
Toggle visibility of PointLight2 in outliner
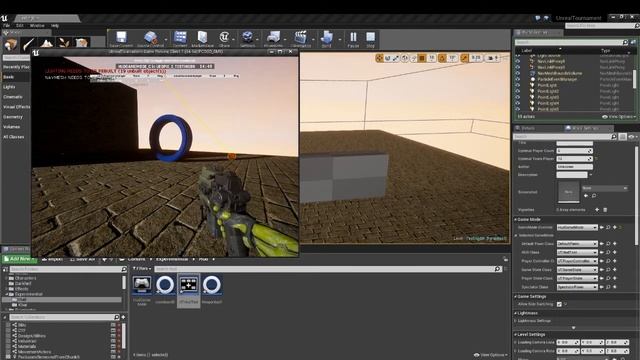click(518, 91)
